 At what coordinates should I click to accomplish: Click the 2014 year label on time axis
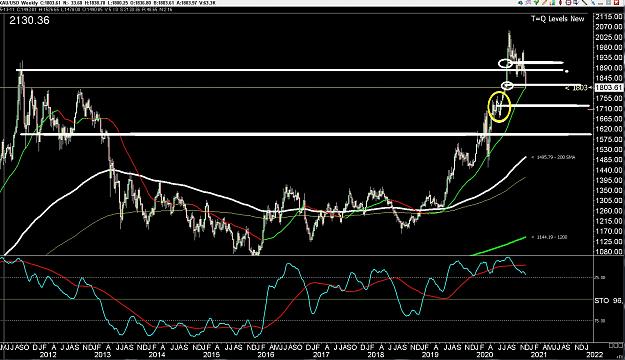tap(157, 354)
